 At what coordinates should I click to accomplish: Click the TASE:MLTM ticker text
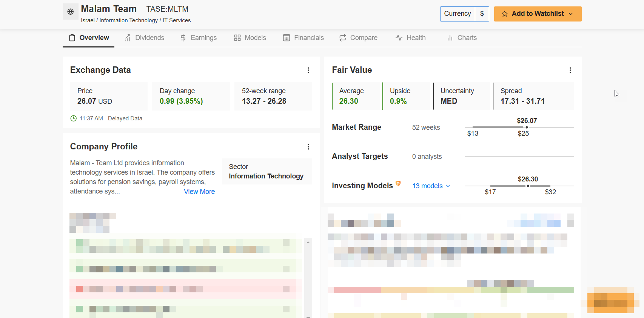[167, 9]
